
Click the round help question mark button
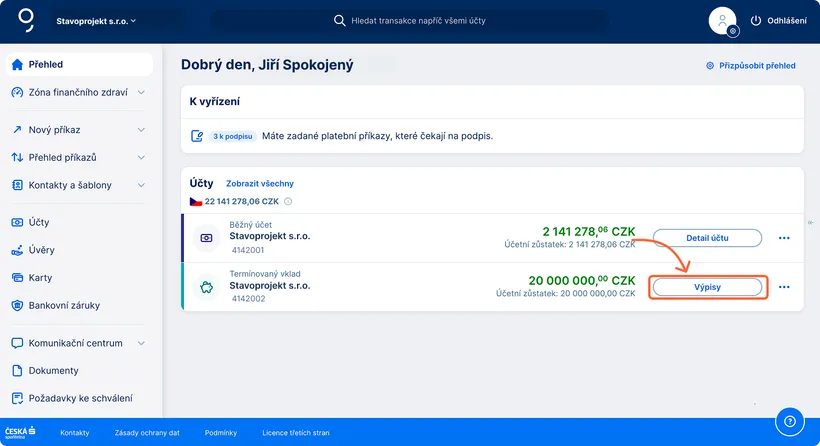790,421
